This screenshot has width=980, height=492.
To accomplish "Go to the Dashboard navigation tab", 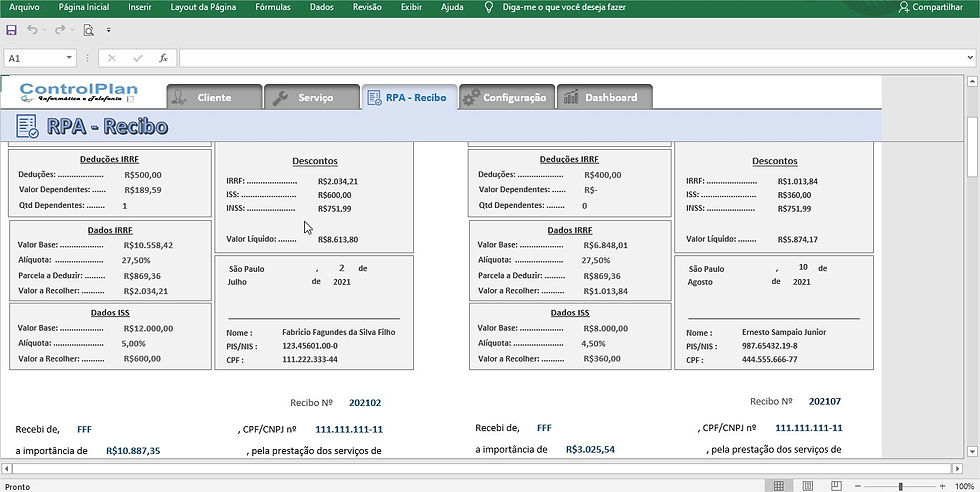I will click(x=604, y=98).
